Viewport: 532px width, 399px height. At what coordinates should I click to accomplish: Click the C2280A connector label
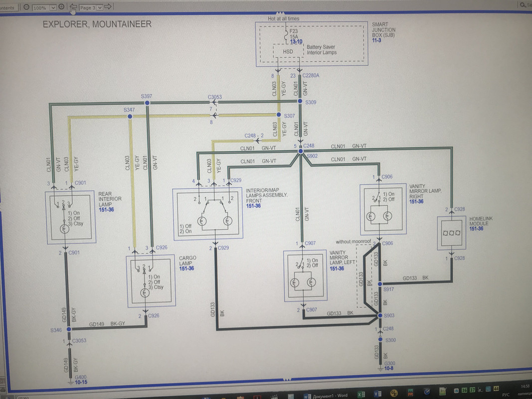click(x=311, y=75)
